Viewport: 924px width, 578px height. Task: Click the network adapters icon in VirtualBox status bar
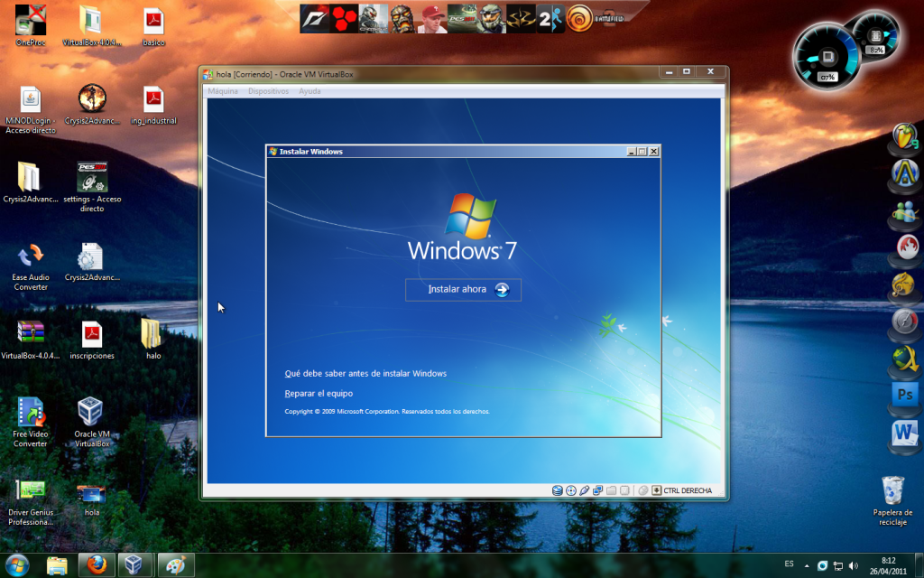597,490
